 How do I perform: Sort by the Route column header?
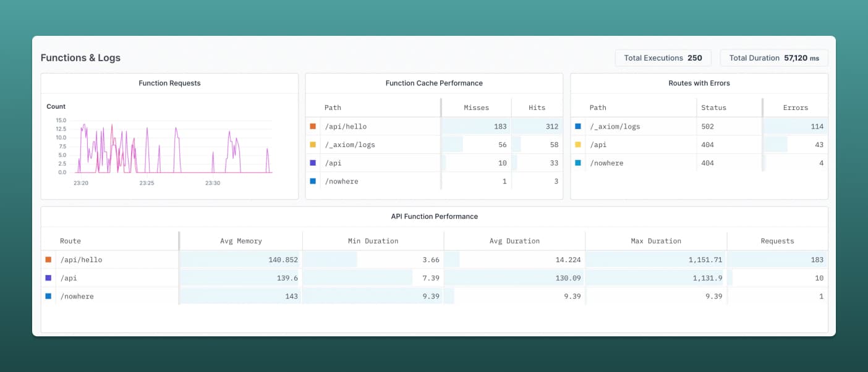(70, 241)
